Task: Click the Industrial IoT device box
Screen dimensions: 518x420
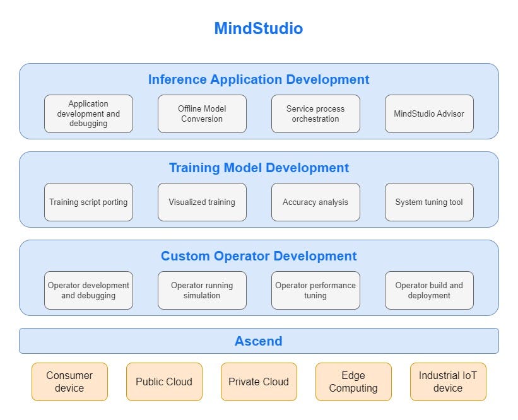Action: [449, 382]
